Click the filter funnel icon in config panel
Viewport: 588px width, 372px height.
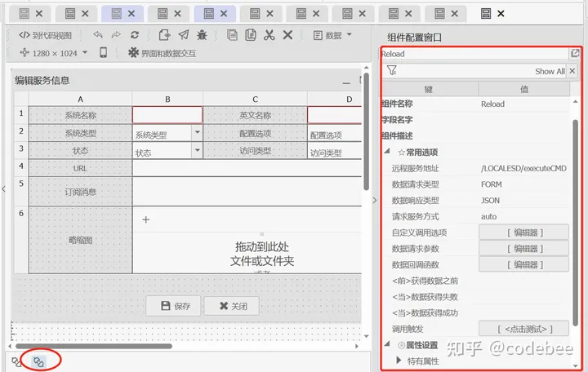tap(392, 71)
